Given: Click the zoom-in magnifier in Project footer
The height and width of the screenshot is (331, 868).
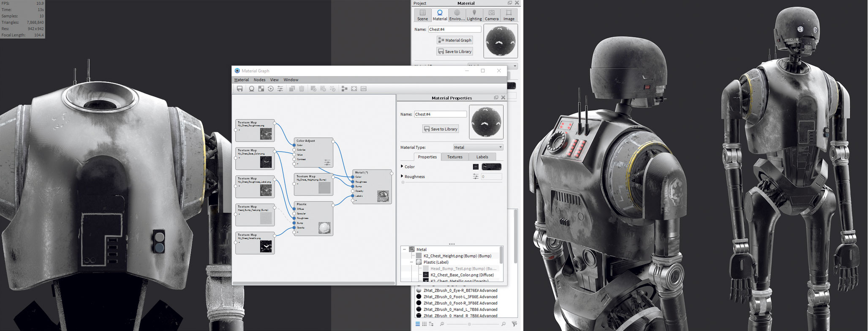Looking at the screenshot, I should click(503, 324).
